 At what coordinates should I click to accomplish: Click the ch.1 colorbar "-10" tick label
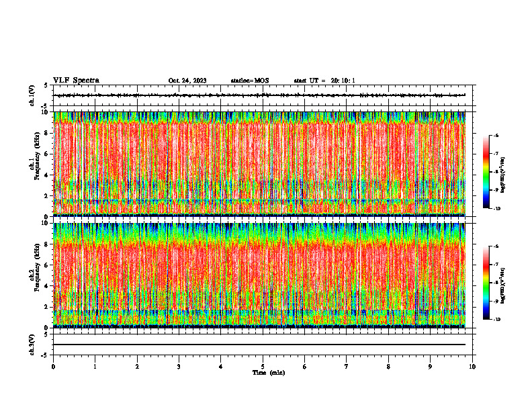point(497,209)
